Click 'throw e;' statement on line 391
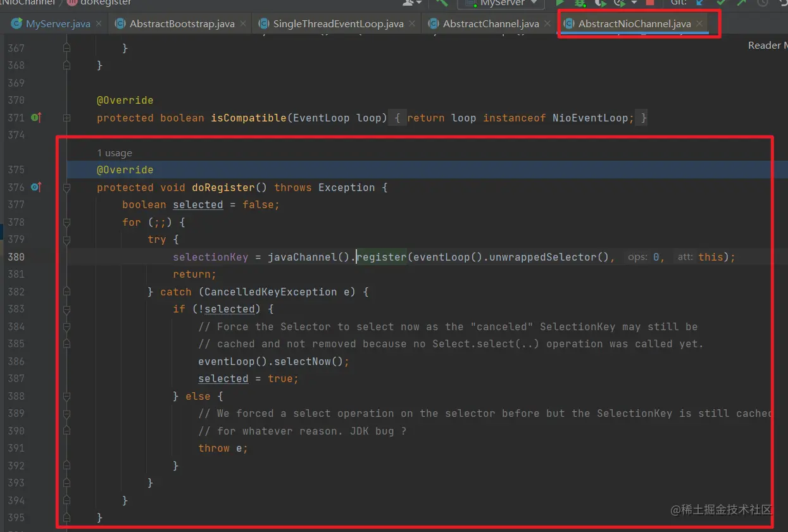The width and height of the screenshot is (788, 532). click(223, 448)
